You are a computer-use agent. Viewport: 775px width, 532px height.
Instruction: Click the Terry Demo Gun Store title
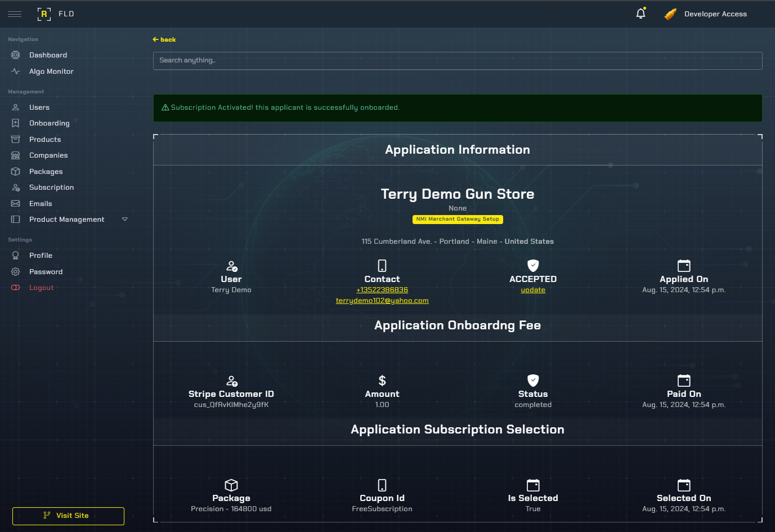(458, 194)
